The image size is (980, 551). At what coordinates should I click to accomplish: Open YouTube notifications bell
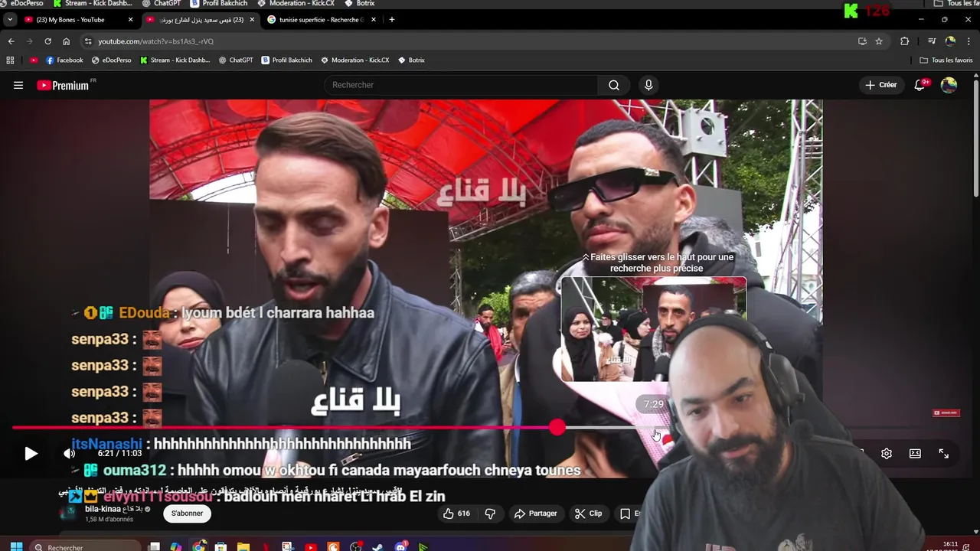pos(920,85)
